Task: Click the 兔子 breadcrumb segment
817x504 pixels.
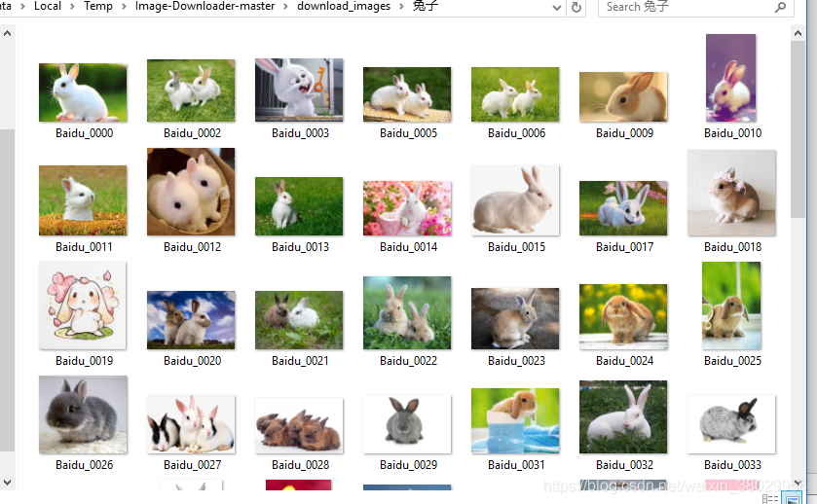Action: (426, 6)
